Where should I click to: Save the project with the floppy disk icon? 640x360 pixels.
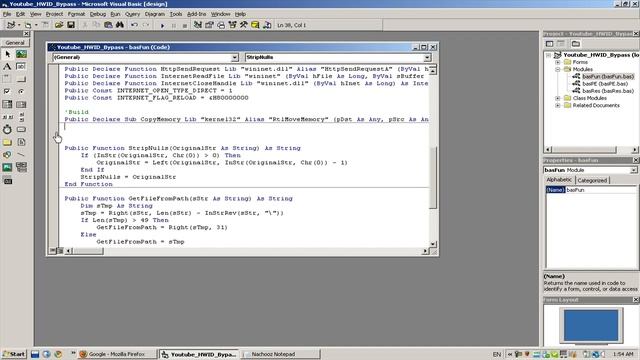click(x=71, y=25)
